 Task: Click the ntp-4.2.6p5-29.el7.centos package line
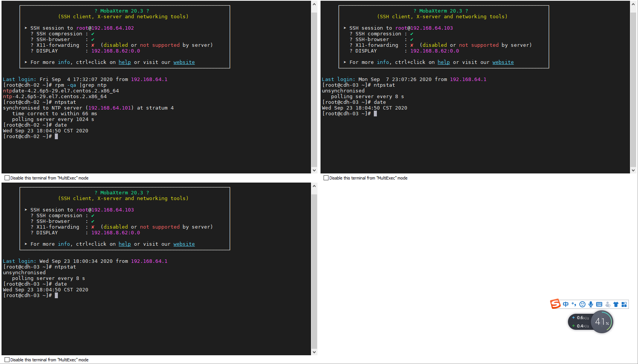click(x=55, y=97)
